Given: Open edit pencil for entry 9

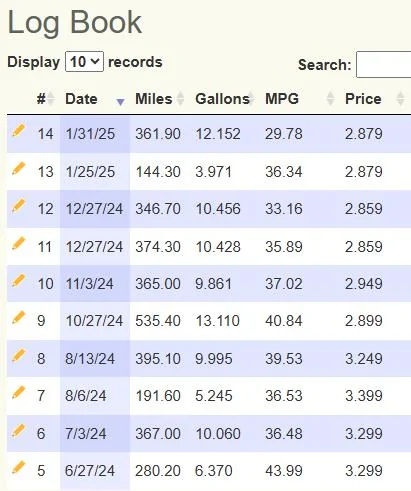Looking at the screenshot, I should tap(19, 317).
